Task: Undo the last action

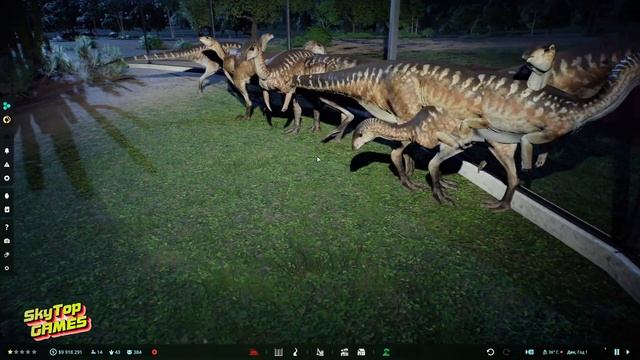Action: [490, 352]
